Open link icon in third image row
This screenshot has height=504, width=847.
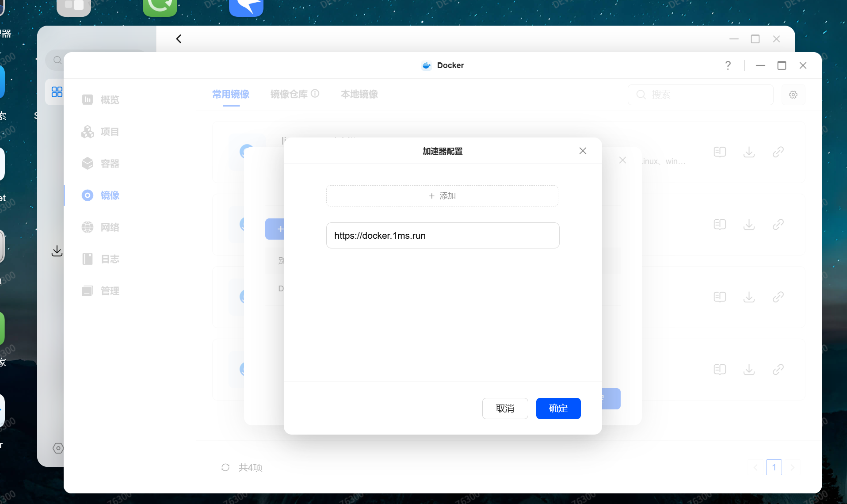778,297
